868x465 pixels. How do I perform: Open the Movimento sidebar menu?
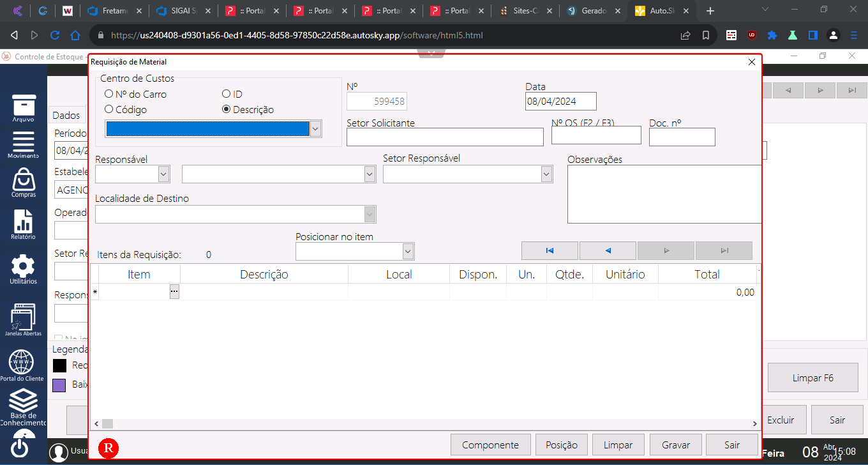click(24, 145)
